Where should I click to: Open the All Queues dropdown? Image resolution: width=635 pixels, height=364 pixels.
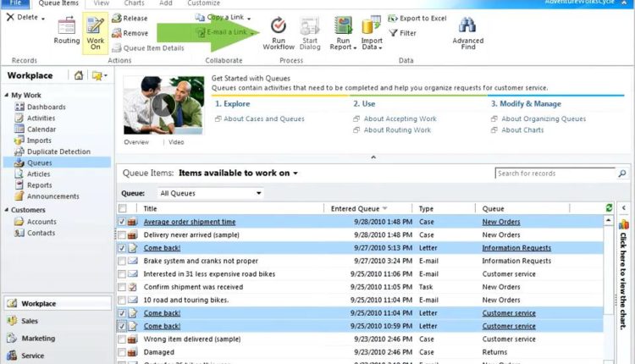(x=210, y=193)
